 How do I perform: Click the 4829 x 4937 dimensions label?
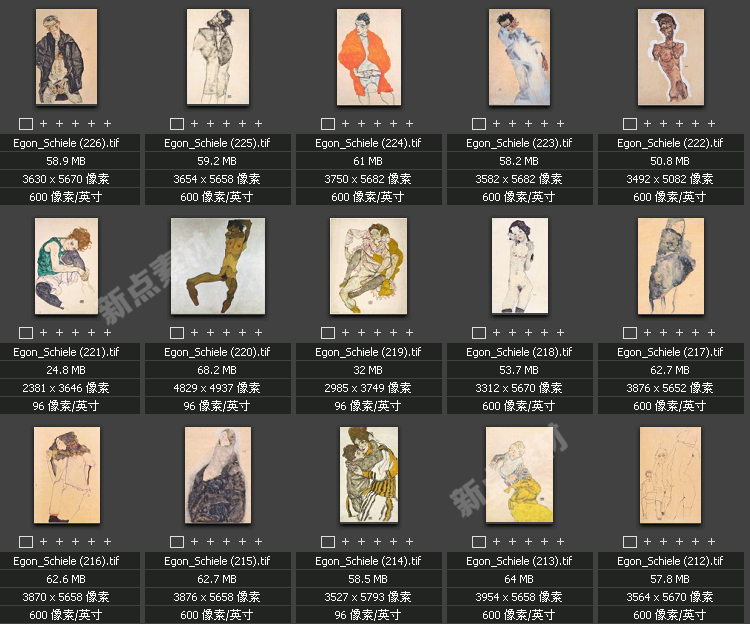pos(217,388)
